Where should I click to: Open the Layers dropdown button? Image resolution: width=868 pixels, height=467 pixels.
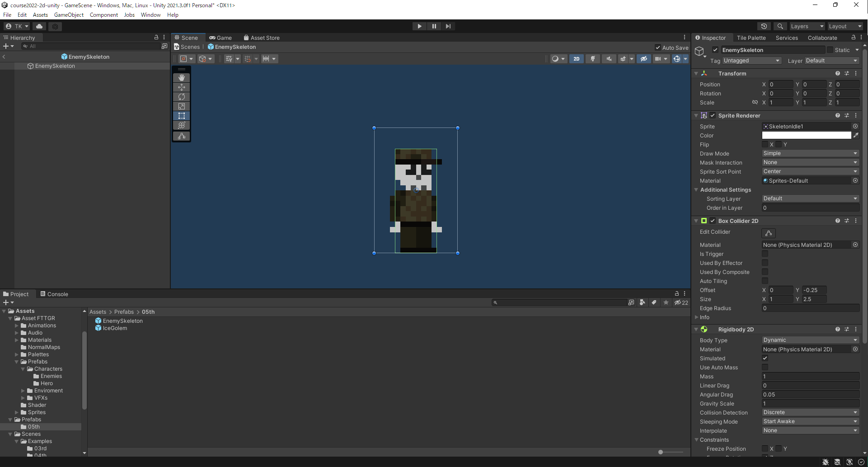click(807, 26)
